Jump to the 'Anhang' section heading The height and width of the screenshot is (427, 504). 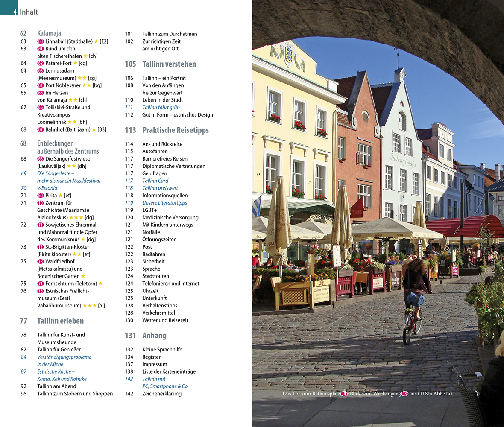pos(154,336)
